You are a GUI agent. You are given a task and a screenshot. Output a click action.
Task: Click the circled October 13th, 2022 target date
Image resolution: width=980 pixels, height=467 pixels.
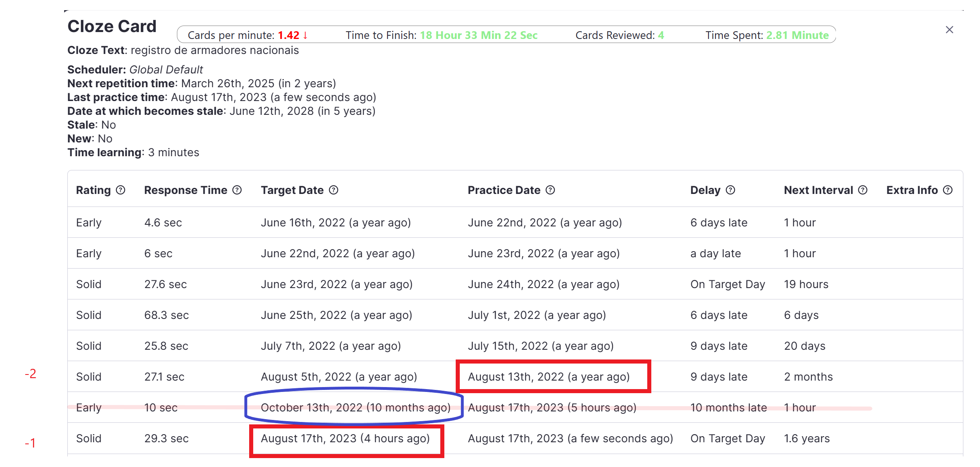click(x=356, y=407)
